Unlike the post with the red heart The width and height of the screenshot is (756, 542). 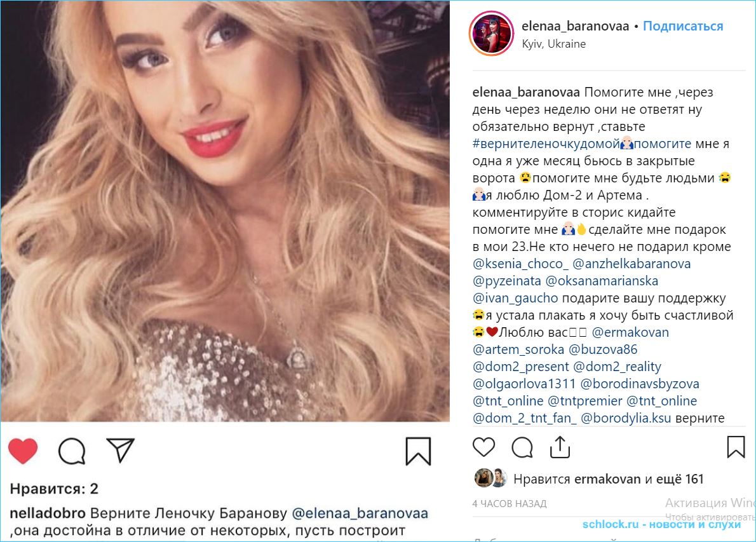point(23,451)
